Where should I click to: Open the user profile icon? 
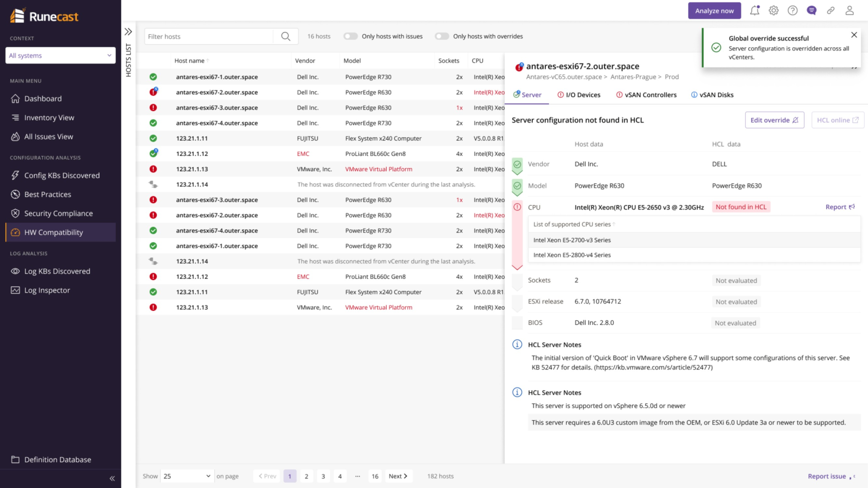point(849,10)
